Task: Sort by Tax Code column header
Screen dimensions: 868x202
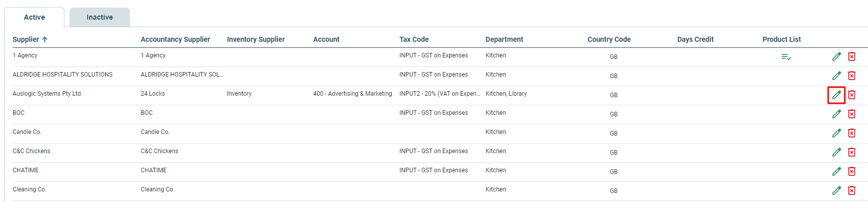Action: [x=414, y=39]
